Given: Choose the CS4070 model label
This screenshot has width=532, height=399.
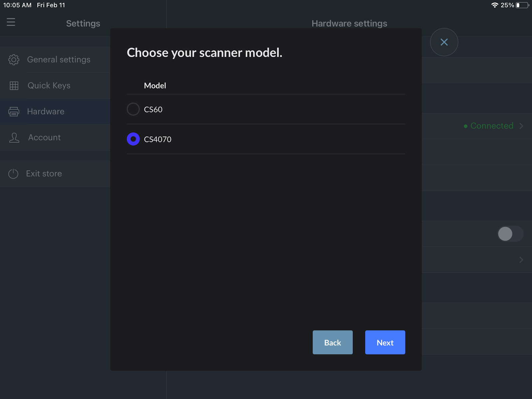Looking at the screenshot, I should (x=158, y=139).
